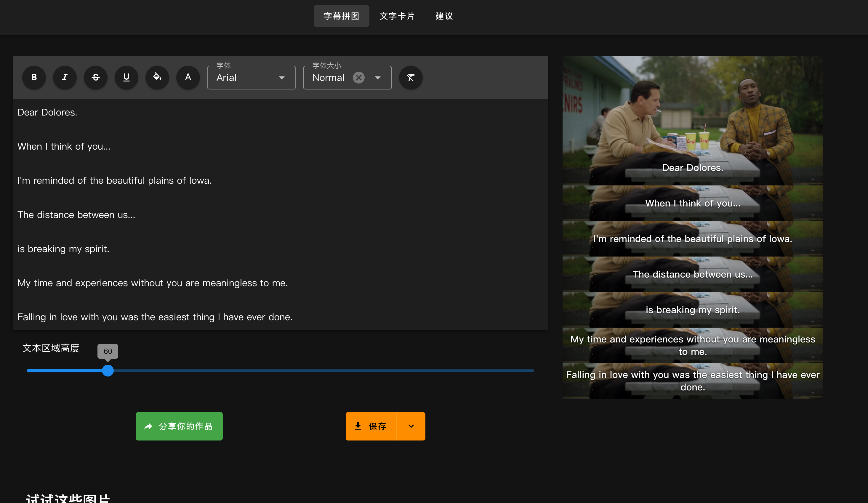Click the clear formatting icon
The image size is (868, 503).
411,78
